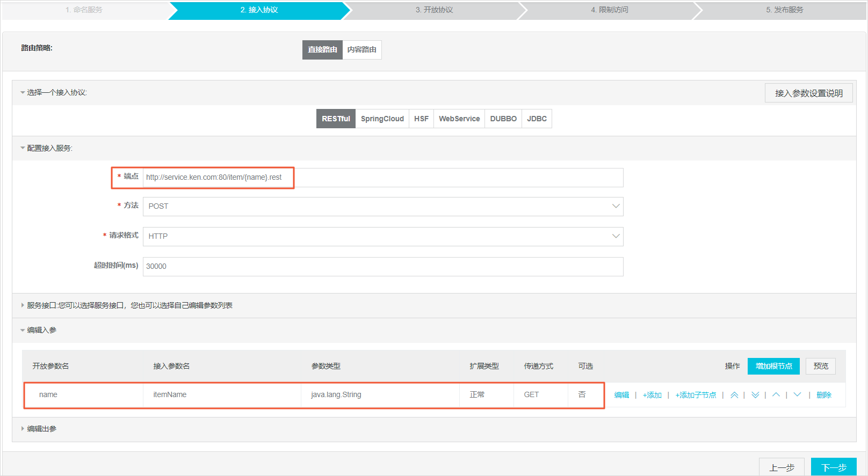The height and width of the screenshot is (476, 868).
Task: Click 下一步 next step button
Action: click(834, 467)
